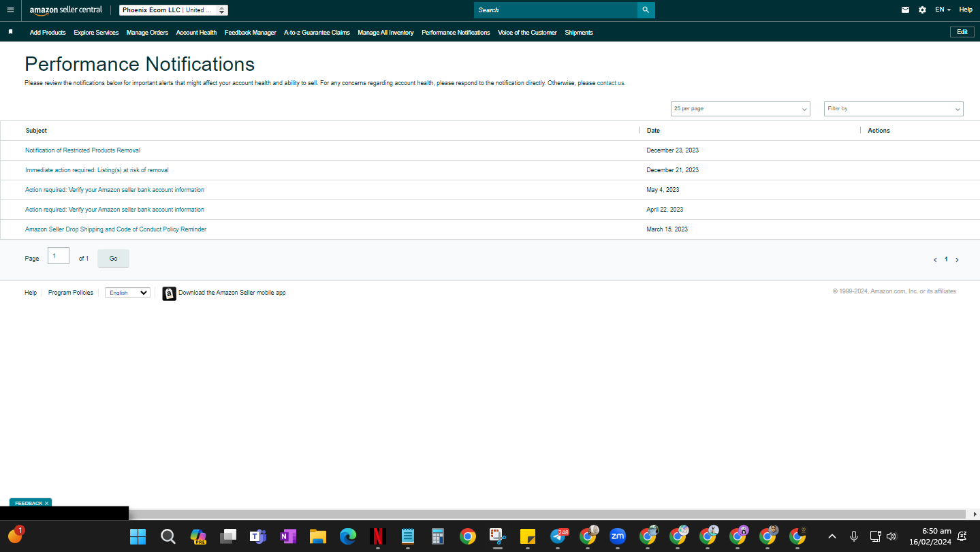Click the Download the Amazon Seller mobile app link
This screenshot has height=552, width=980.
click(x=232, y=293)
